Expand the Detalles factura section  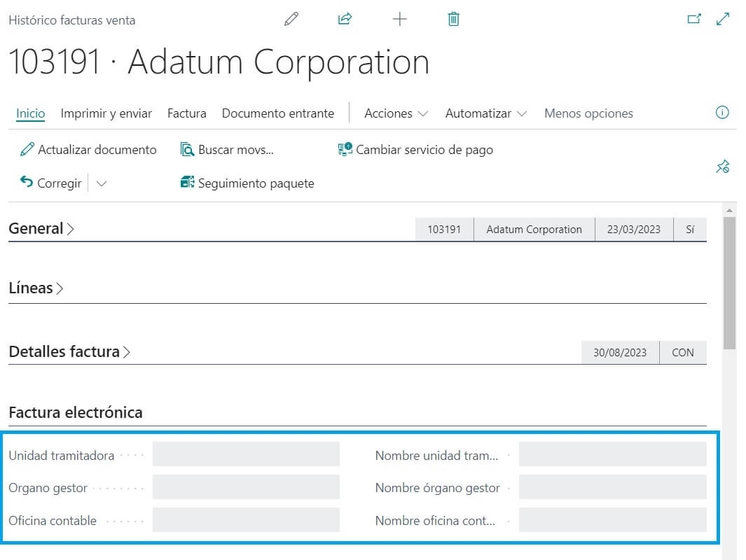point(69,352)
